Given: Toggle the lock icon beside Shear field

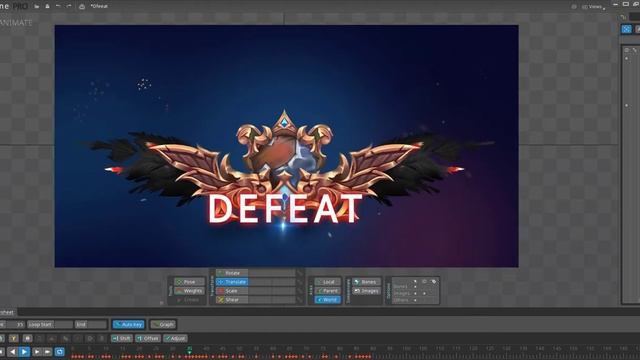Looking at the screenshot, I should pos(300,300).
